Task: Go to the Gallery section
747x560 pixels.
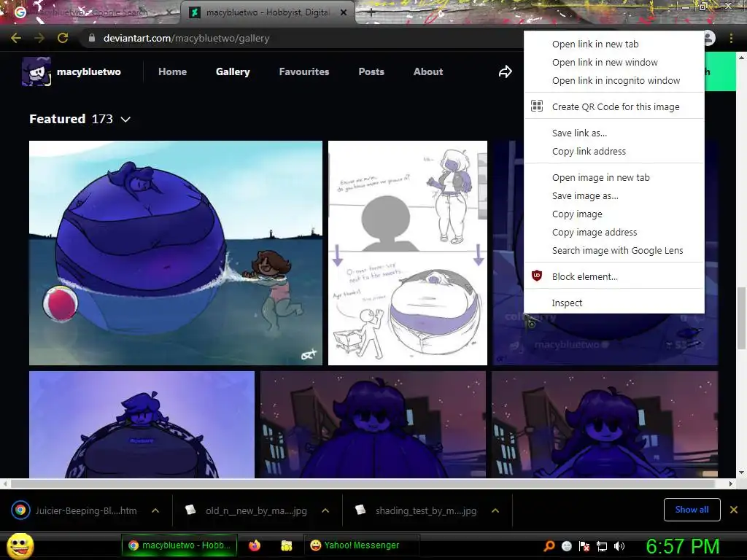Action: coord(233,71)
